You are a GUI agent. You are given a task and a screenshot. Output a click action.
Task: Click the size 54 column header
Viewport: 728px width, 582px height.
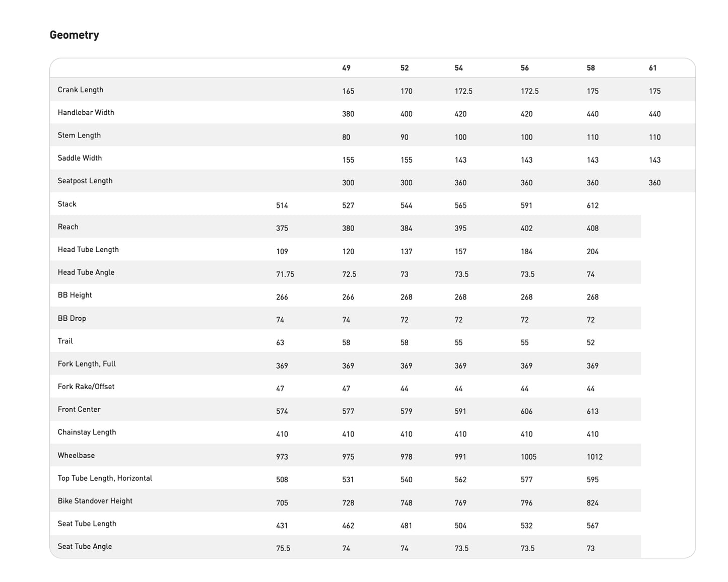point(458,68)
